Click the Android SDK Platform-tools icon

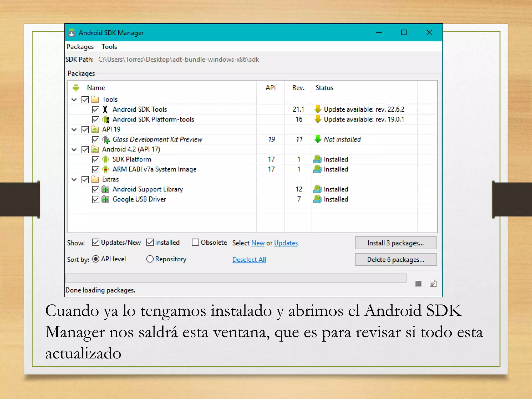pyautogui.click(x=105, y=119)
